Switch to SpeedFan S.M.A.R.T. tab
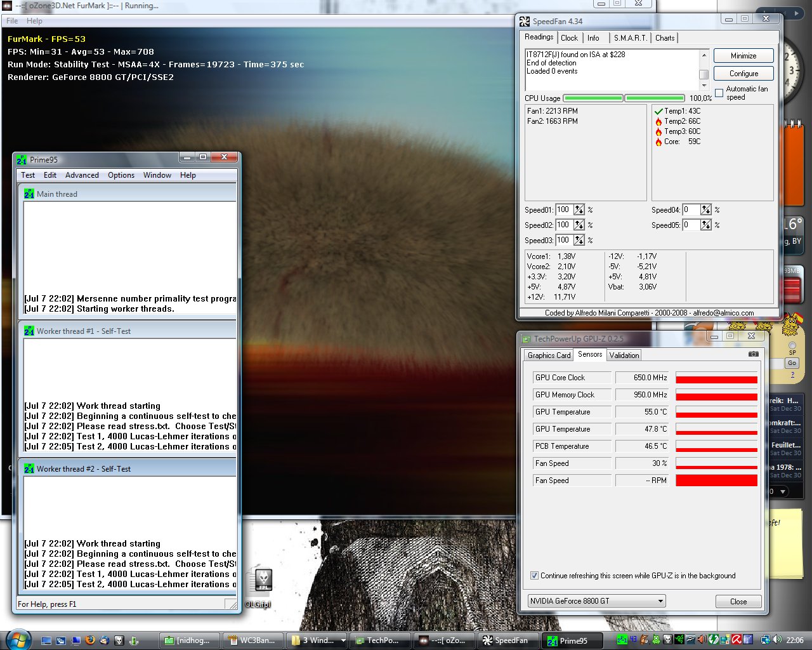Viewport: 812px width, 650px height. tap(630, 38)
